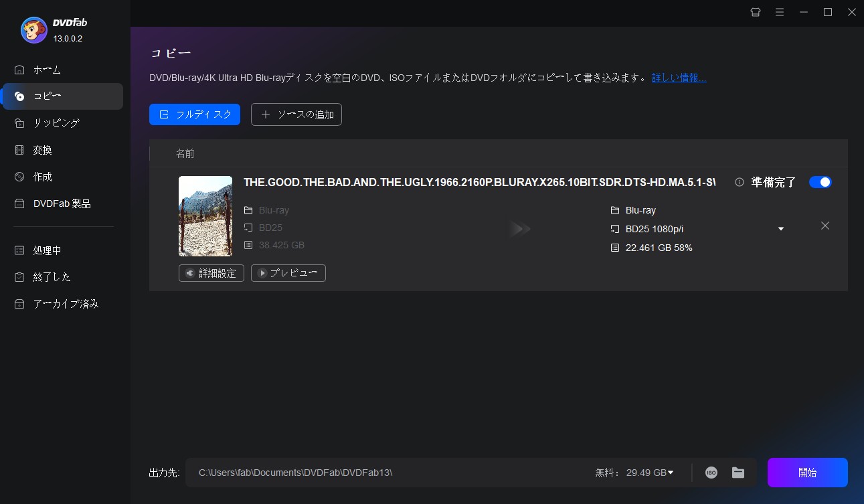The image size is (864, 504).
Task: Toggle the task enable switch off
Action: (x=820, y=182)
